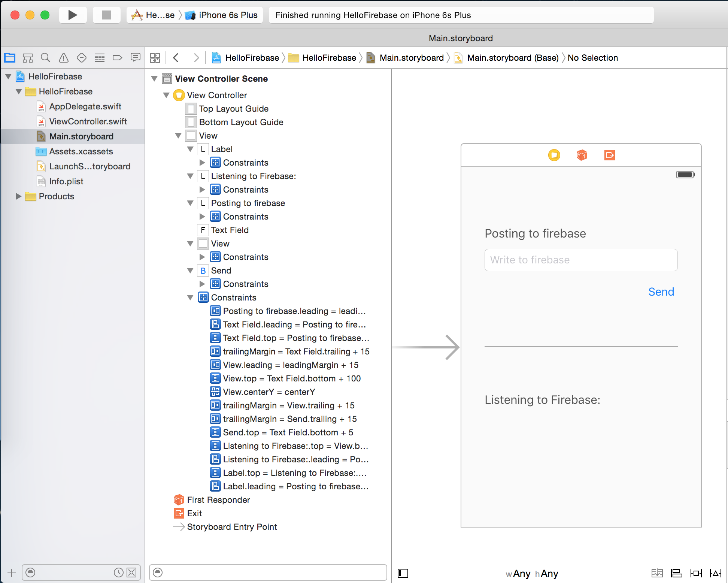The image size is (728, 583).
Task: Select the LaunchScreen storyboard file
Action: tap(90, 166)
